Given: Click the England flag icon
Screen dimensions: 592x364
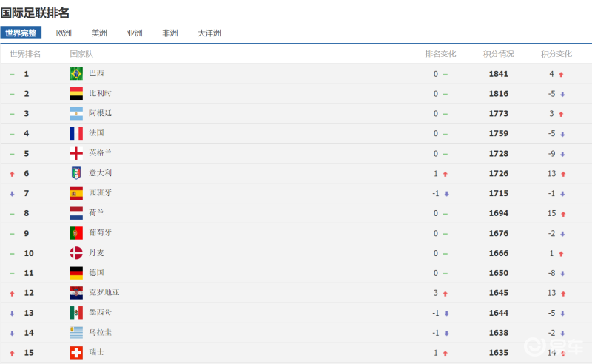Looking at the screenshot, I should tap(76, 153).
